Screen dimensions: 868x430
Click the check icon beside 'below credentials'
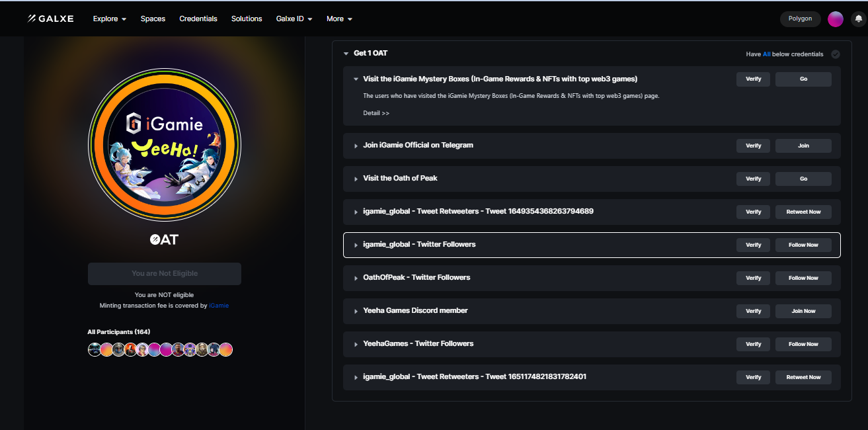836,54
